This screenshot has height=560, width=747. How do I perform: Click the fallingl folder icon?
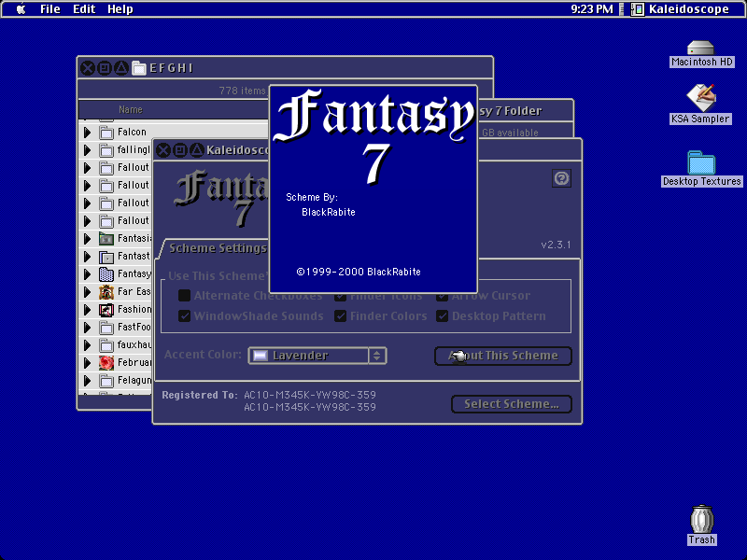pyautogui.click(x=106, y=150)
